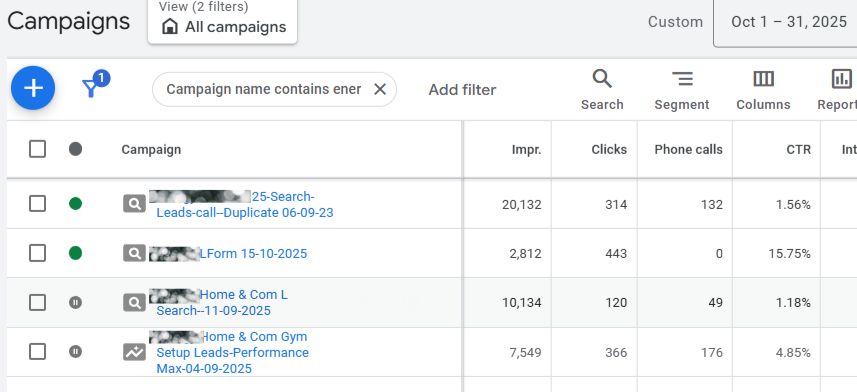Click the Custom date range label

click(675, 22)
